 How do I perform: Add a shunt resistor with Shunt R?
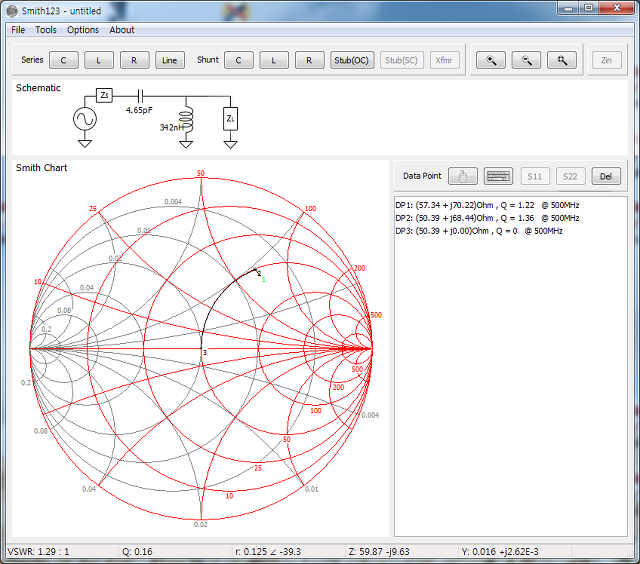tap(309, 60)
